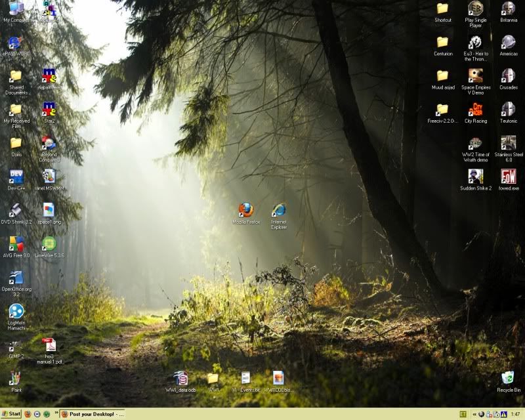The width and height of the screenshot is (525, 420).
Task: Open the media player Quick Launch icon
Action: coord(37,414)
